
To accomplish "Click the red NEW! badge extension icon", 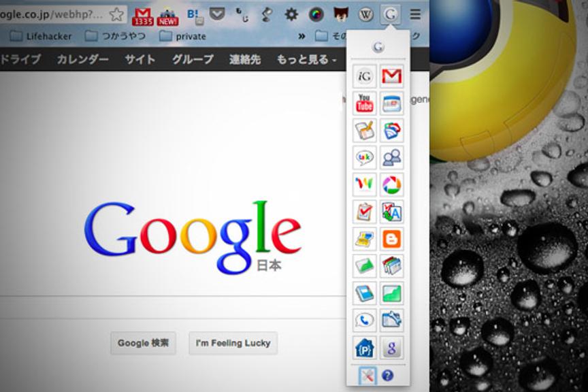I will pos(167,17).
